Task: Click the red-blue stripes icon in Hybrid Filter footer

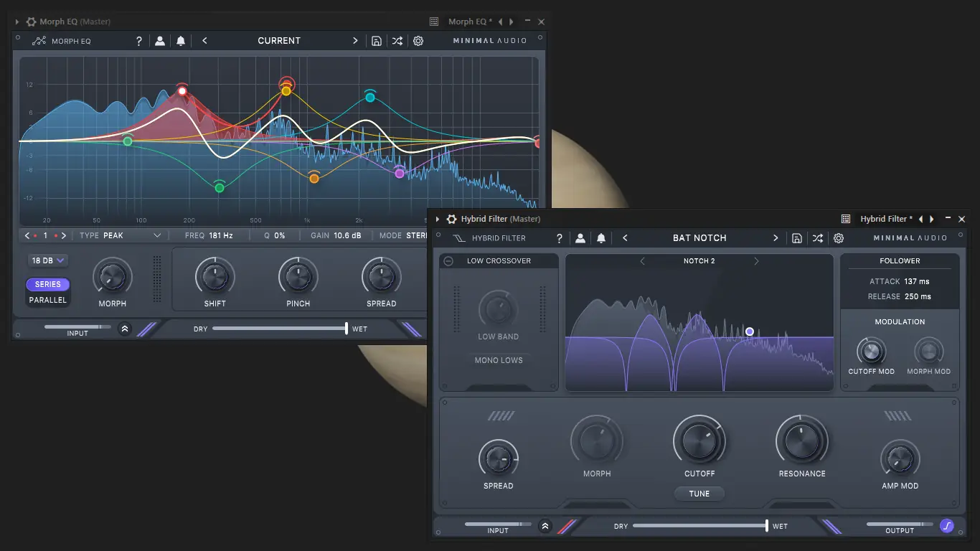Action: click(567, 527)
